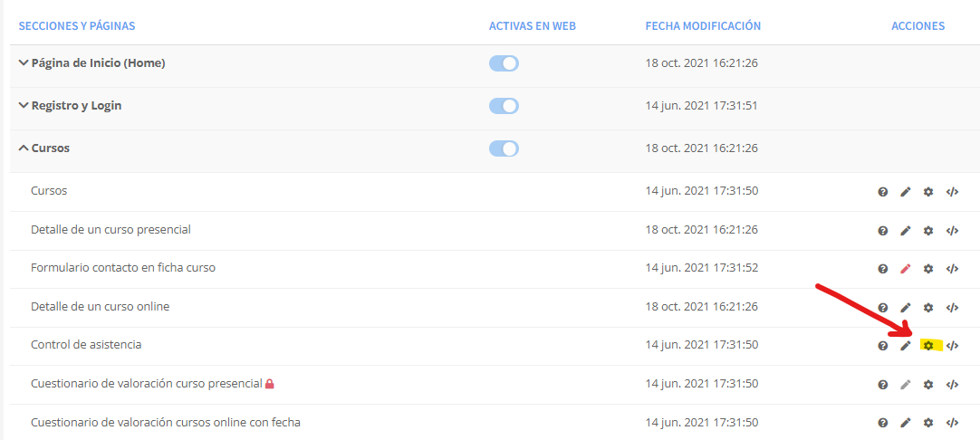Toggle the Cursos section active switch
This screenshot has width=980, height=440.
coord(504,148)
